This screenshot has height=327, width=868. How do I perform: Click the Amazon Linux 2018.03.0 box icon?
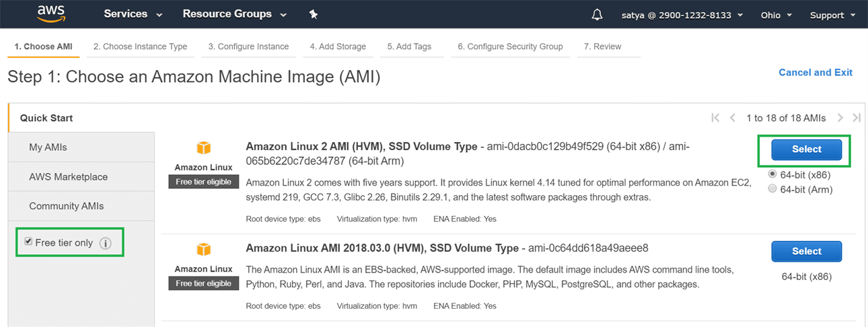coord(204,250)
